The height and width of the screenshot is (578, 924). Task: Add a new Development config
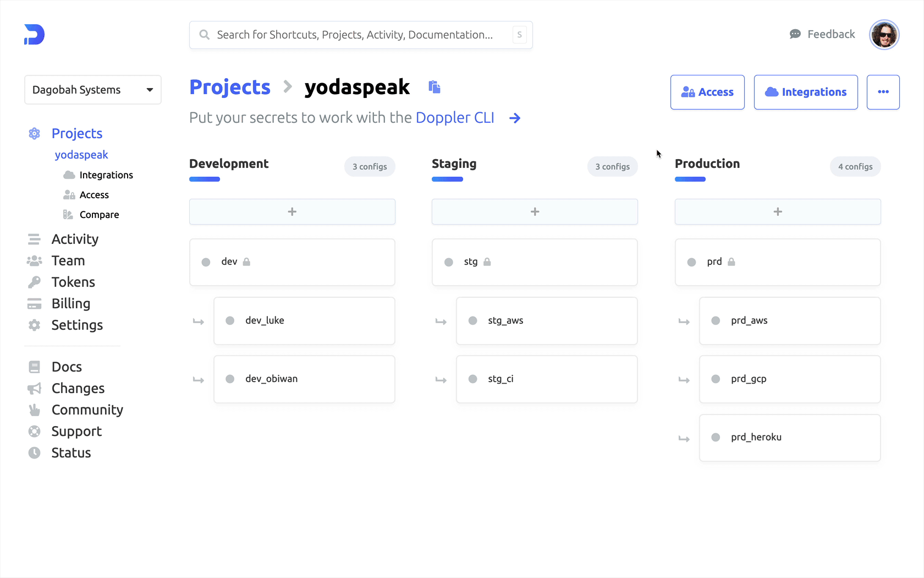tap(292, 212)
